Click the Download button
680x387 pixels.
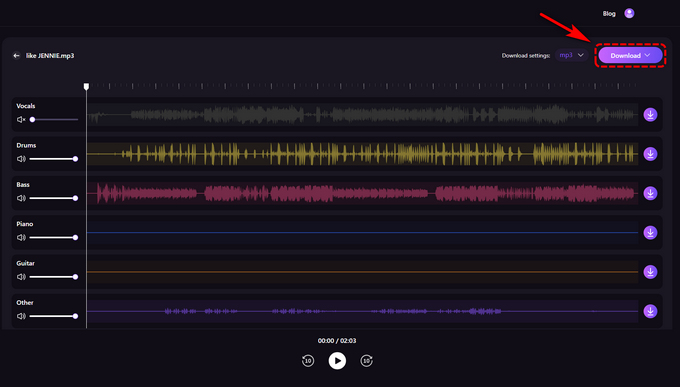630,56
